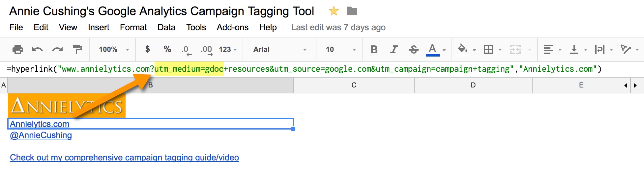Image resolution: width=644 pixels, height=169 pixels.
Task: Expand the zoom 100% dropdown
Action: pos(113,50)
